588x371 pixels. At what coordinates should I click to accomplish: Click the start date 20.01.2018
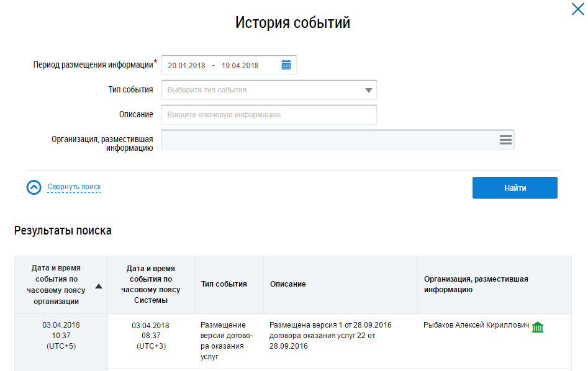pyautogui.click(x=186, y=65)
